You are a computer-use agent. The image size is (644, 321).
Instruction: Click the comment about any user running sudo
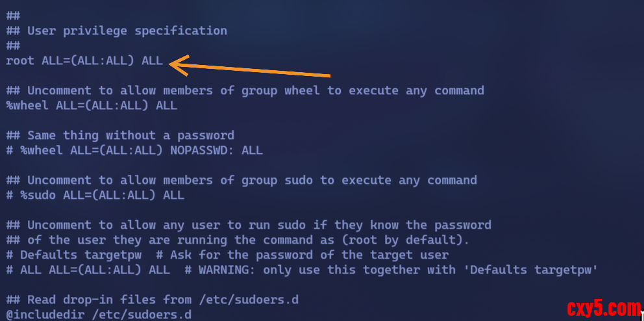coord(249,225)
